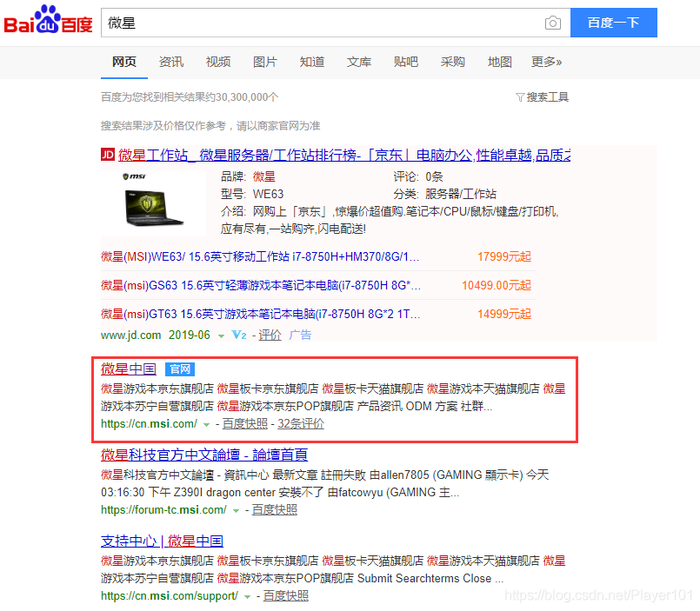Open 更多» menu
Image resolution: width=700 pixels, height=611 pixels.
tap(546, 62)
